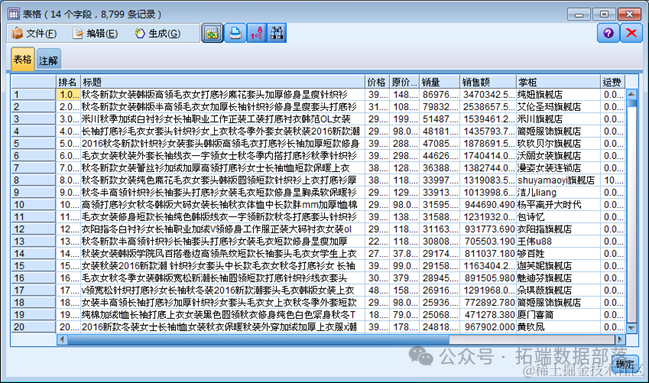Viewport: 649px width, 383px height.
Task: Select row number 15 header
Action: point(34,266)
